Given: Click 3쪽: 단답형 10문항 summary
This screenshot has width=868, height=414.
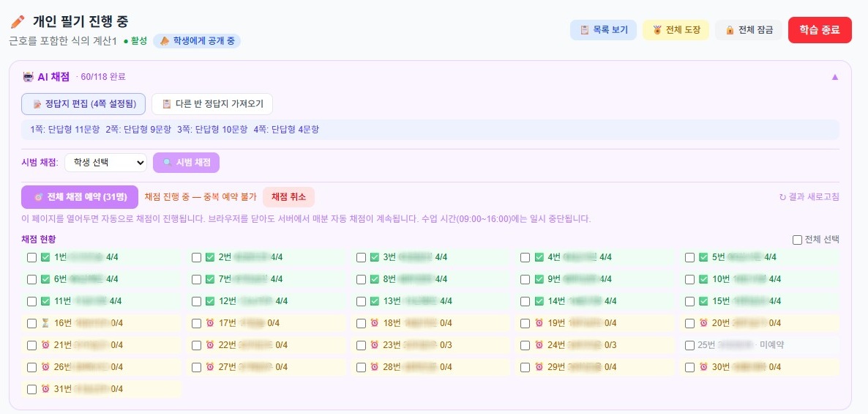Looking at the screenshot, I should point(212,130).
